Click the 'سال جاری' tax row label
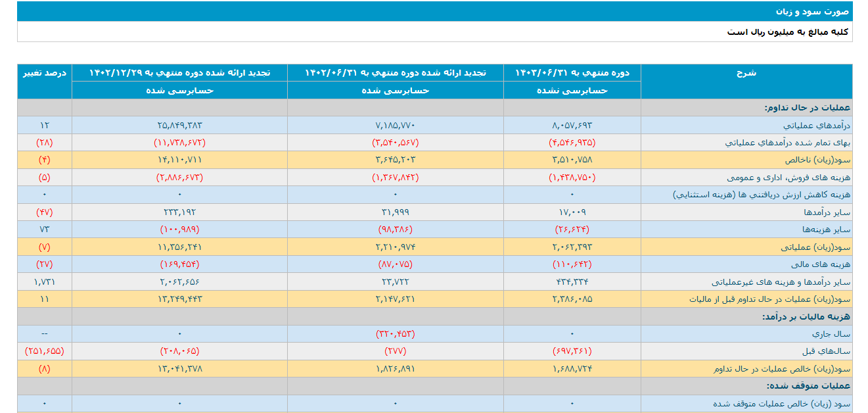 832,334
